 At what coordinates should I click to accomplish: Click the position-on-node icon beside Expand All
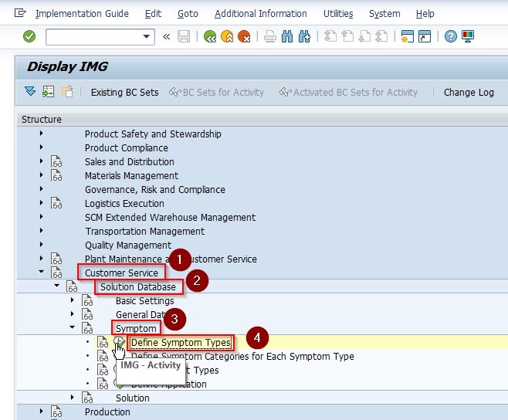(49, 92)
